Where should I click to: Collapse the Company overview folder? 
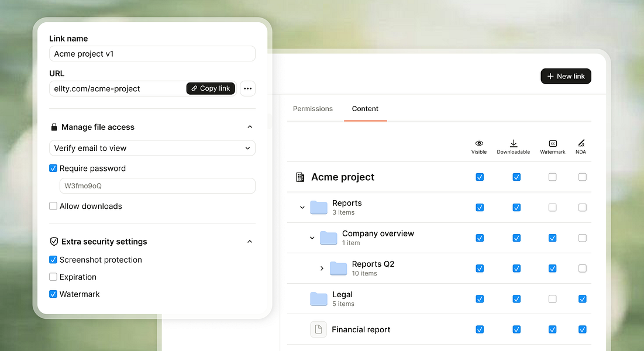[312, 238]
